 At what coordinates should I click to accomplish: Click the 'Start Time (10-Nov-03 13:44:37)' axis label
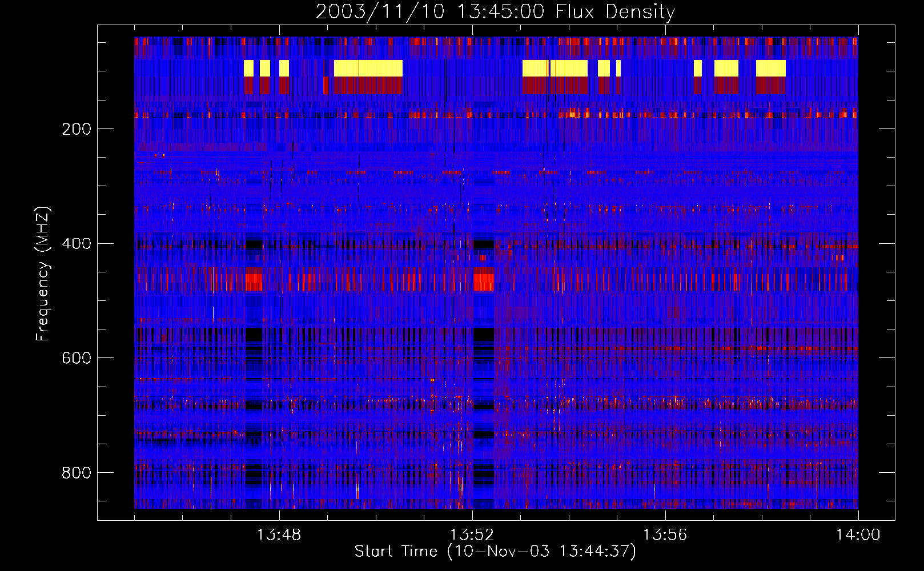coord(495,552)
